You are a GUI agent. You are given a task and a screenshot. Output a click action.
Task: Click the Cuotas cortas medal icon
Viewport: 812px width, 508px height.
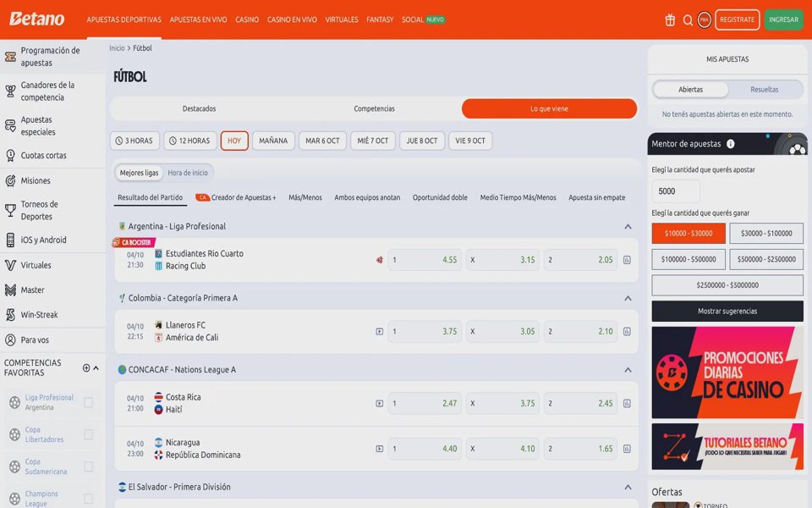tap(10, 156)
